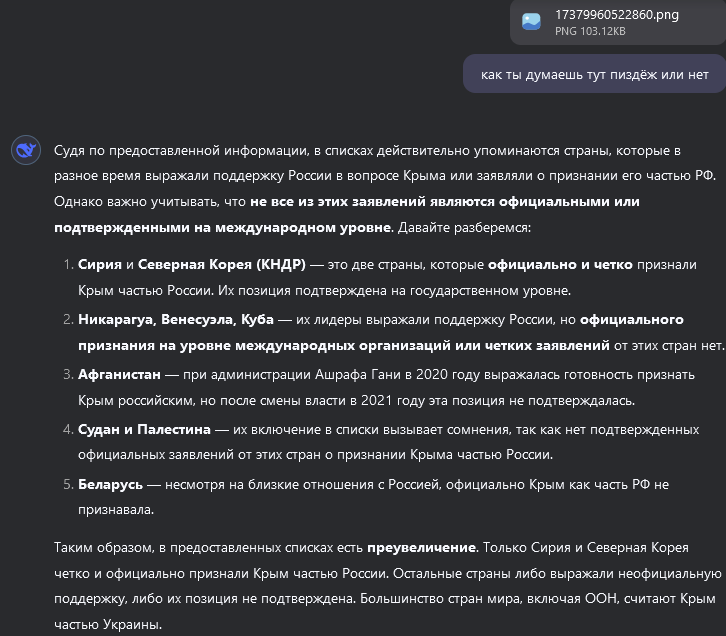
Task: Click 'Давайте разберемся:' text
Action: (464, 227)
